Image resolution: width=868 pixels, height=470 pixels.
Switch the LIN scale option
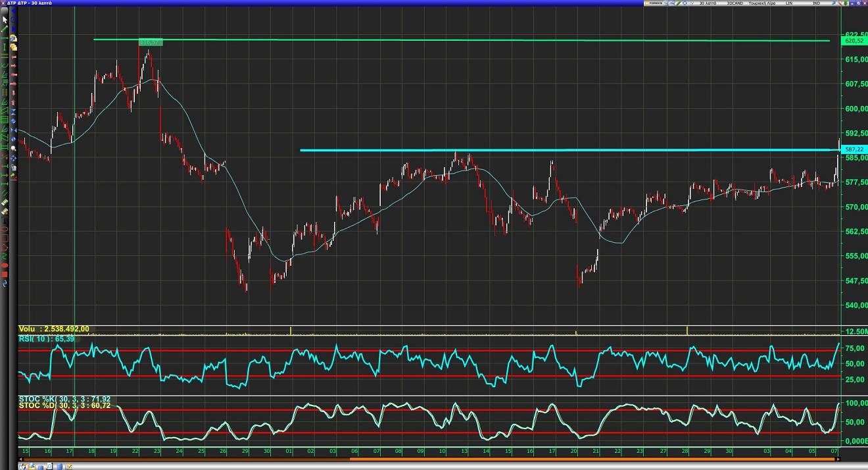789,3
